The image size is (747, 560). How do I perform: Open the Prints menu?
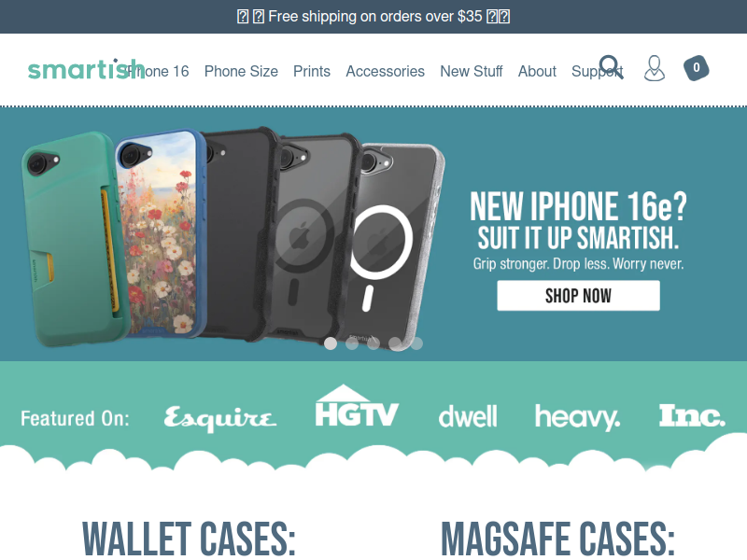click(312, 72)
